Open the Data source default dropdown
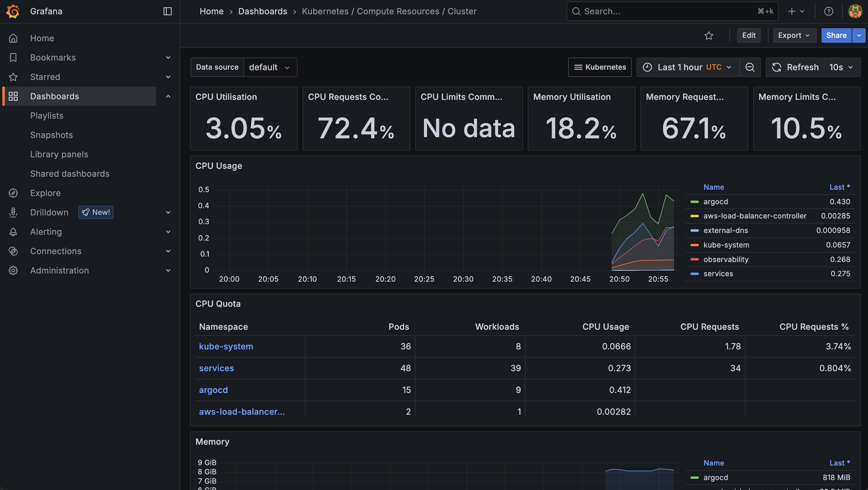 tap(270, 67)
